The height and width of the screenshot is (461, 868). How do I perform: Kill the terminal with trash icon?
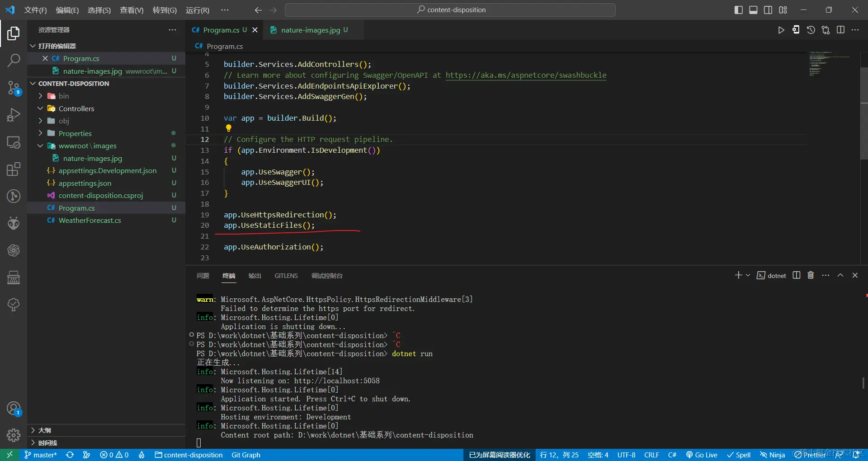click(x=811, y=275)
